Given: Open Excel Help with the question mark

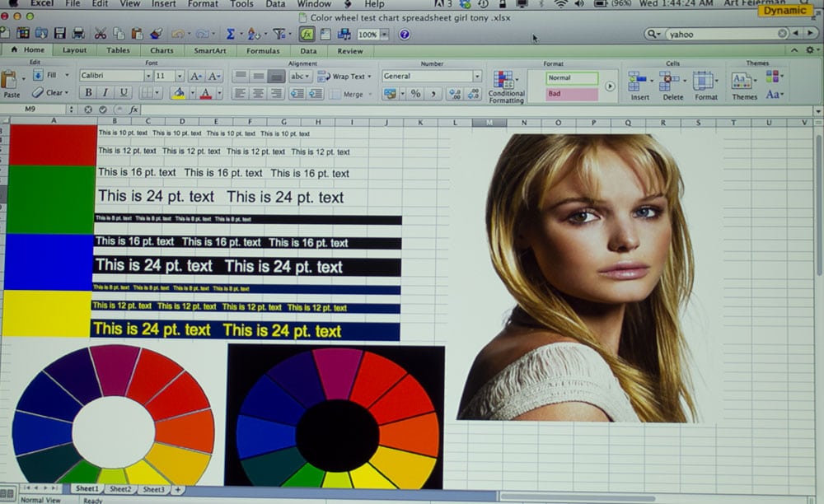Looking at the screenshot, I should [404, 35].
